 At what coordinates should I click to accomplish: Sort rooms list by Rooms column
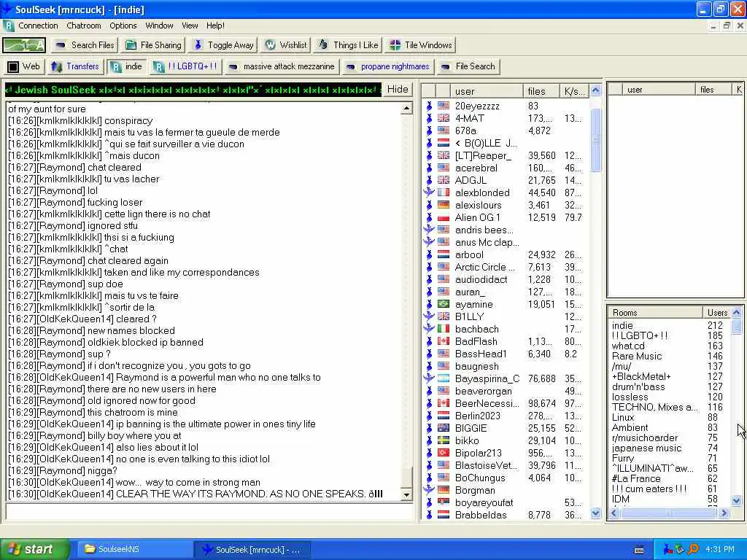(x=656, y=313)
